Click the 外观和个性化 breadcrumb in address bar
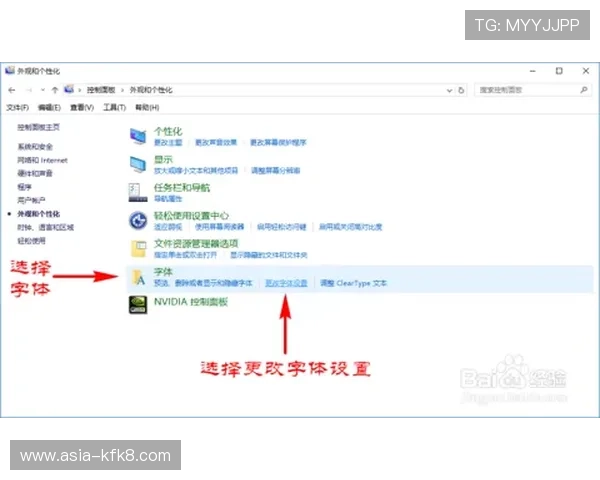 [151, 90]
